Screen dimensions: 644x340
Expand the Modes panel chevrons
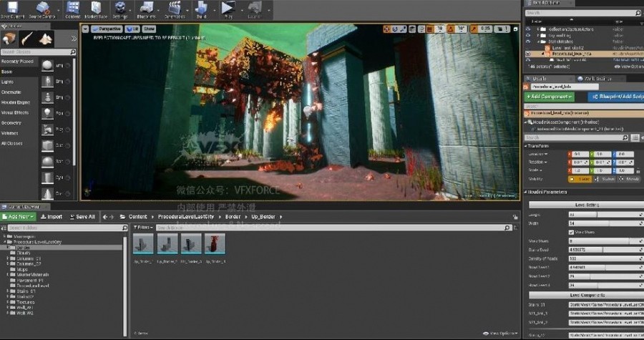74,39
